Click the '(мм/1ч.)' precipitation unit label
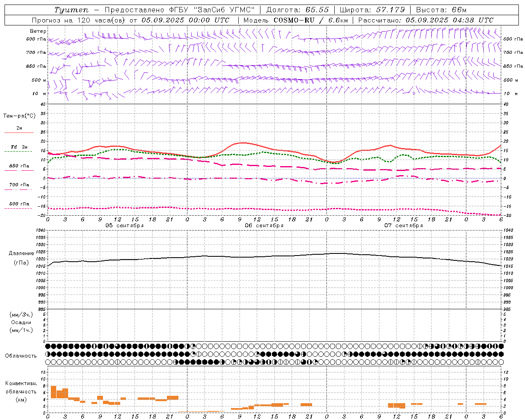 21,330
